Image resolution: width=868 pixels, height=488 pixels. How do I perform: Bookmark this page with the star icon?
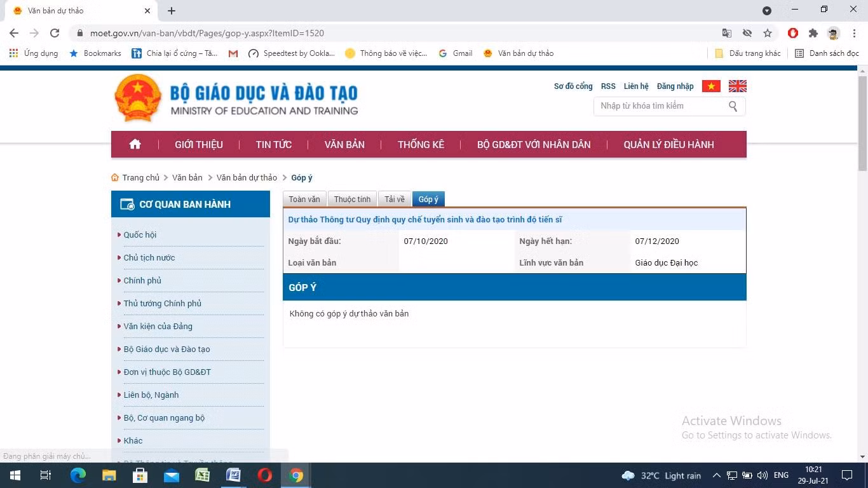(768, 33)
